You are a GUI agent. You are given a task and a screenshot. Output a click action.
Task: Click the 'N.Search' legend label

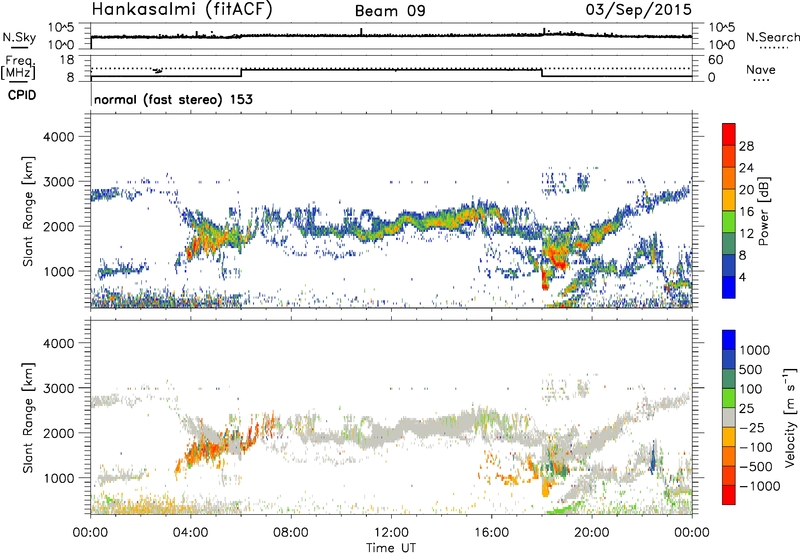coord(772,37)
